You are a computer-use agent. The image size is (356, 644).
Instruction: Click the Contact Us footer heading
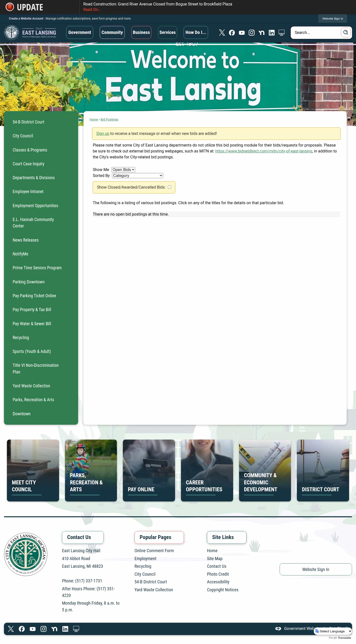[83, 537]
